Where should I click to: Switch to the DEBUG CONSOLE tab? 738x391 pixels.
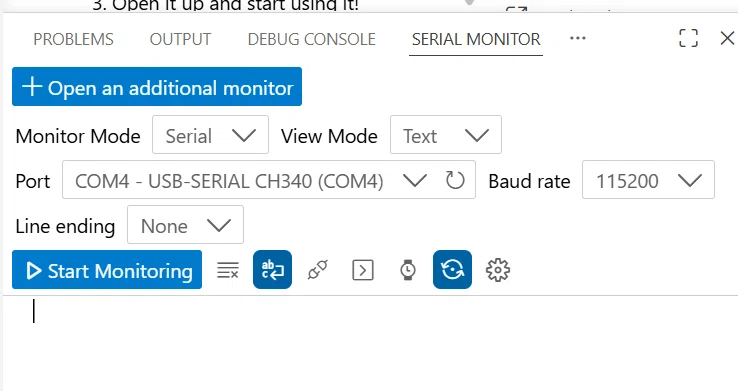[x=312, y=39]
